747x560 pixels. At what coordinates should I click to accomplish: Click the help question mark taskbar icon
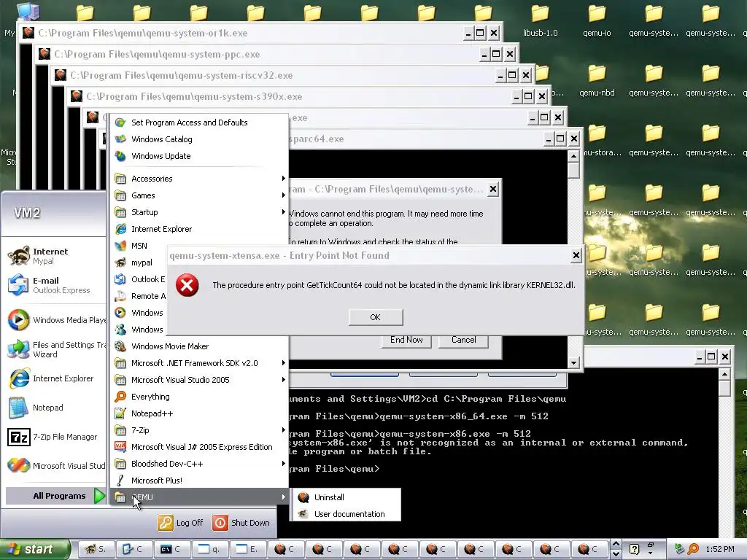coord(634,549)
